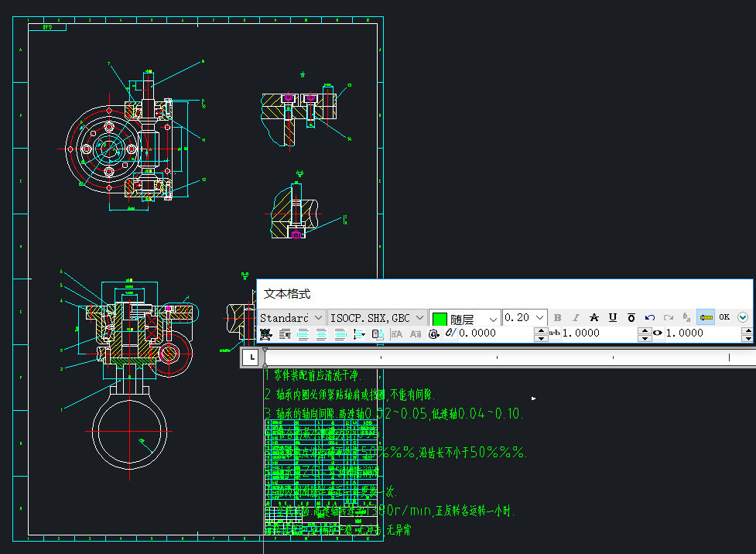This screenshot has width=756, height=554.
Task: Convert selected text to lowercase
Action: pos(415,333)
